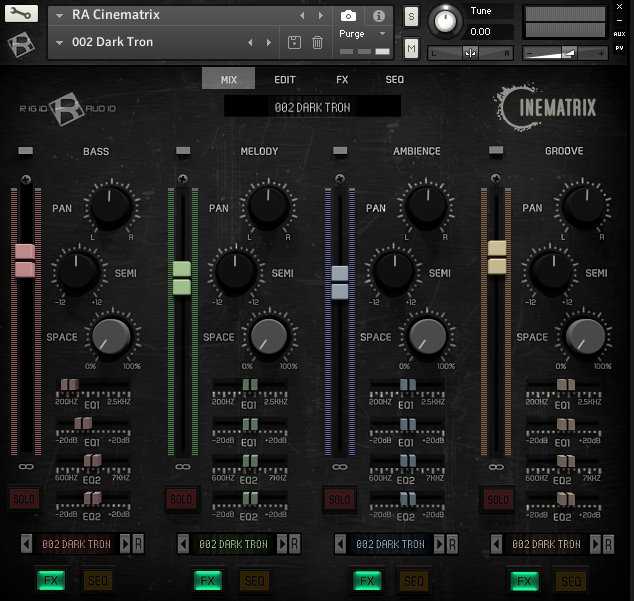Solo the Bass channel
The height and width of the screenshot is (601, 634).
[24, 499]
